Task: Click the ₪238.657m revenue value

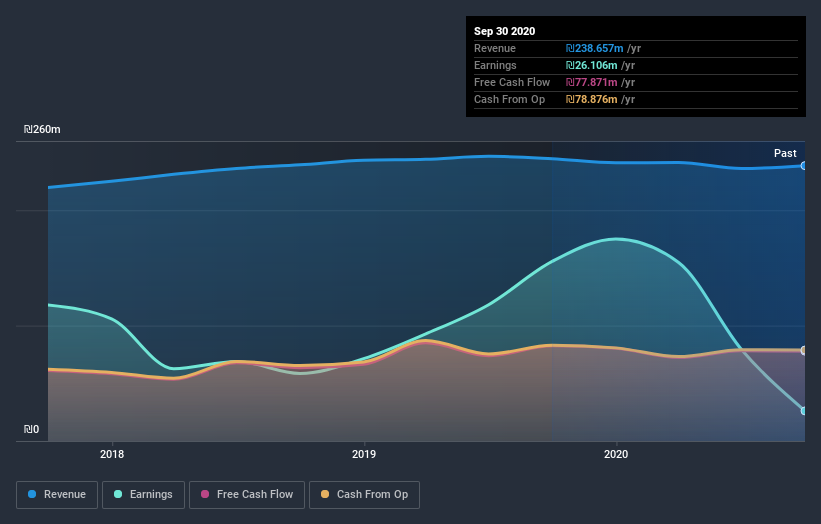Action: pos(594,48)
